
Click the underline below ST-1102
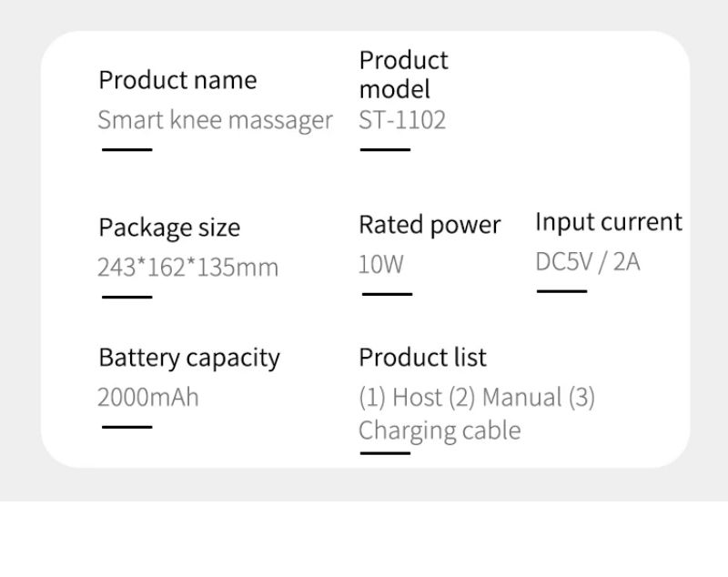tap(385, 149)
